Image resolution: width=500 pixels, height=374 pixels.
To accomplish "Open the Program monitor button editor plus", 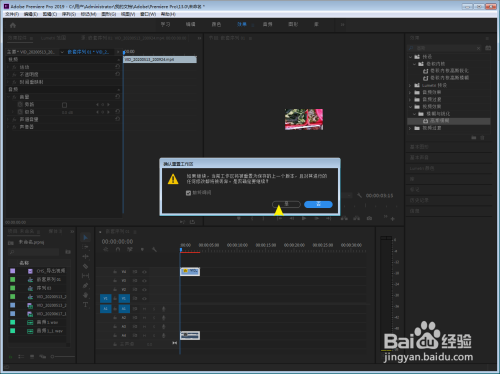I will point(393,219).
